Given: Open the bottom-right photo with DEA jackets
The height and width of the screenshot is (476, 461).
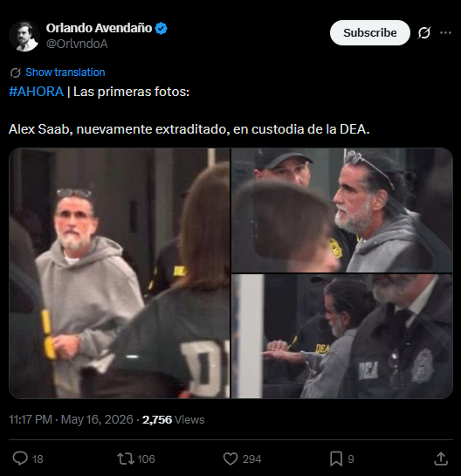Looking at the screenshot, I should tap(342, 336).
